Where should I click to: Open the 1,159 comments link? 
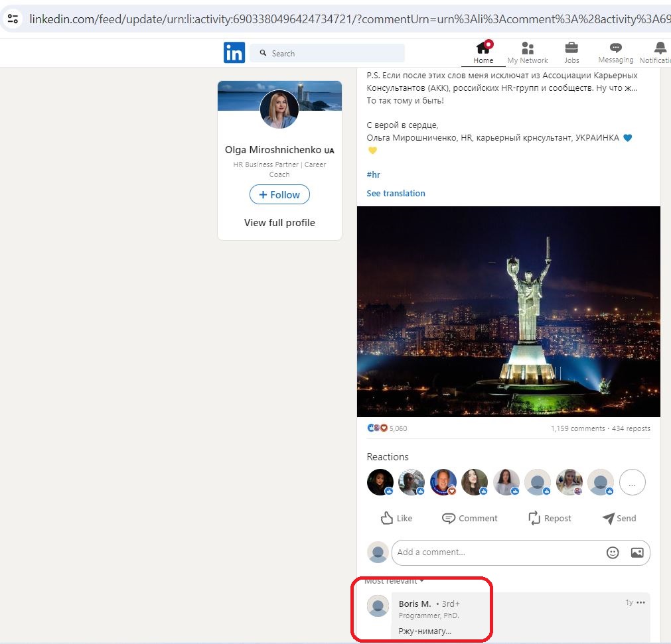[x=577, y=428]
